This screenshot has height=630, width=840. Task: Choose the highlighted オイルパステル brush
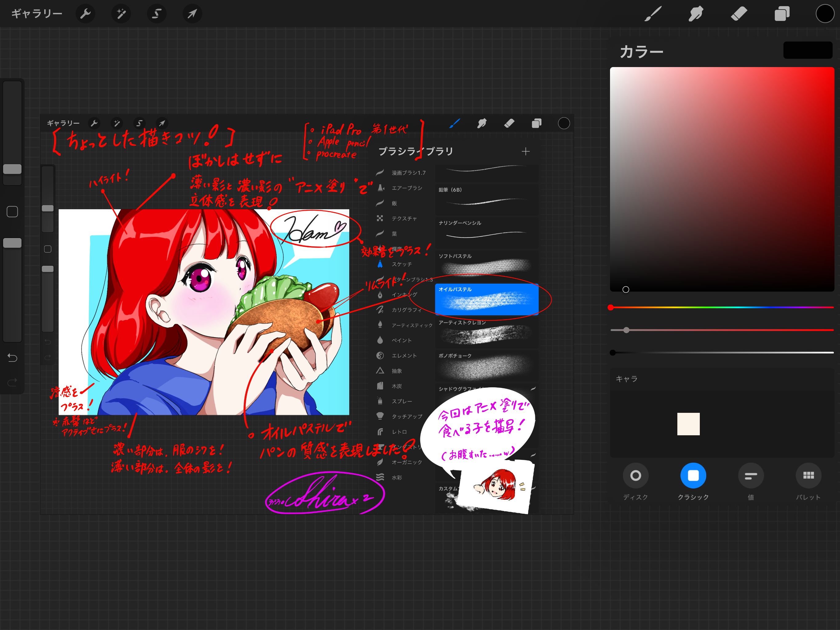point(486,299)
